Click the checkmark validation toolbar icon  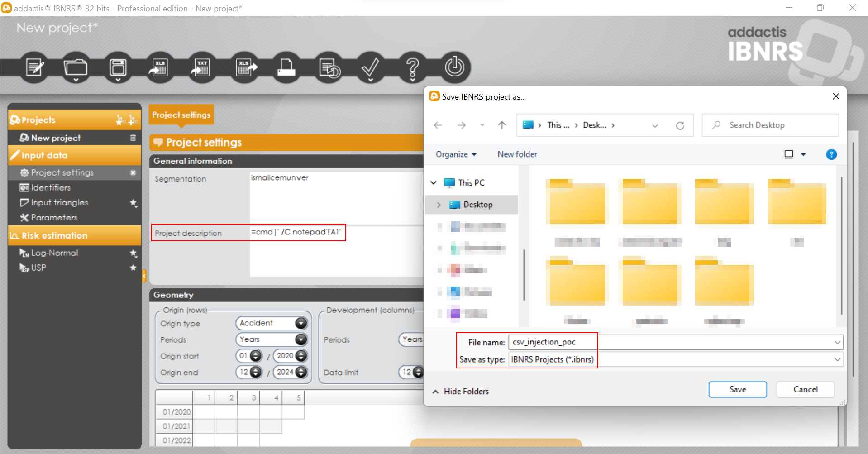click(x=370, y=67)
